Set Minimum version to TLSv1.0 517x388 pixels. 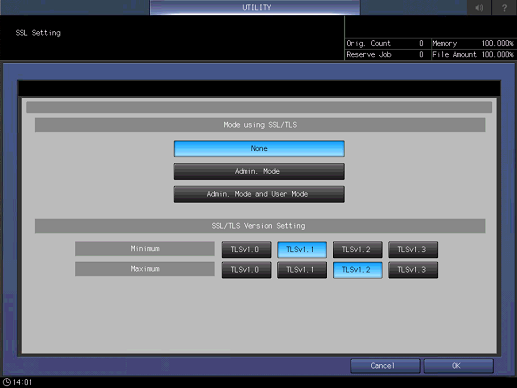246,250
